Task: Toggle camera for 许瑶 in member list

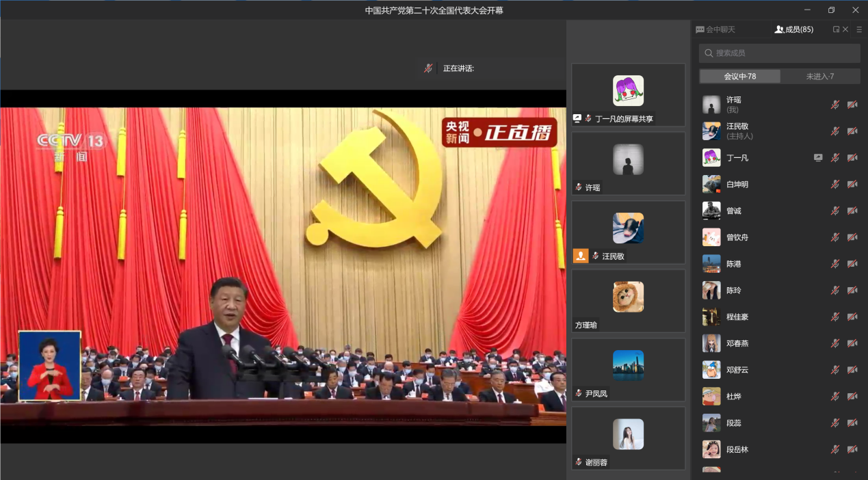Action: [x=852, y=105]
